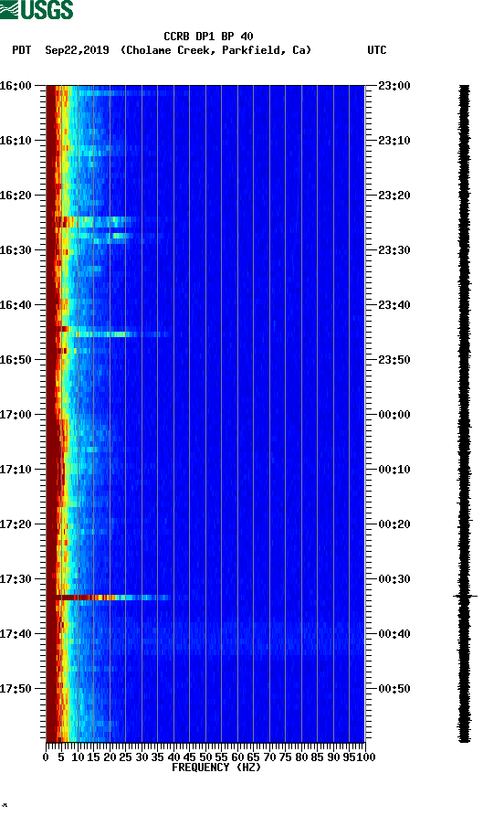Click the frequency axis label "50"
The width and height of the screenshot is (504, 815).
[x=205, y=757]
